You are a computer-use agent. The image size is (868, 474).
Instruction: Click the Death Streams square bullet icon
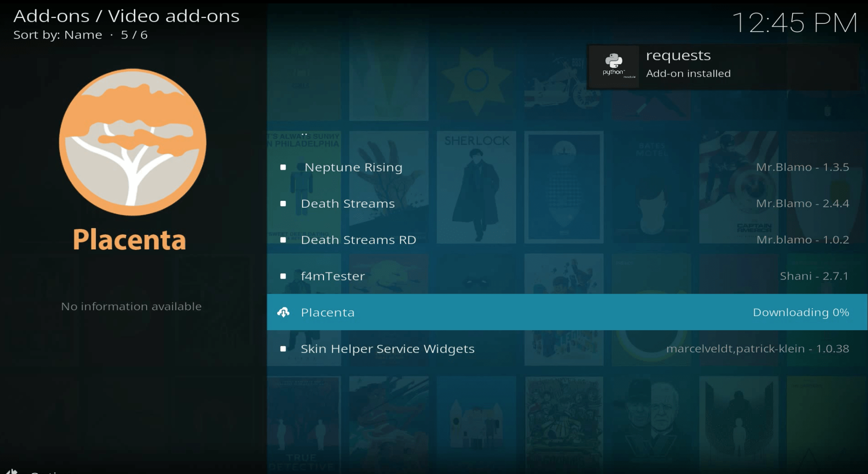(x=283, y=203)
